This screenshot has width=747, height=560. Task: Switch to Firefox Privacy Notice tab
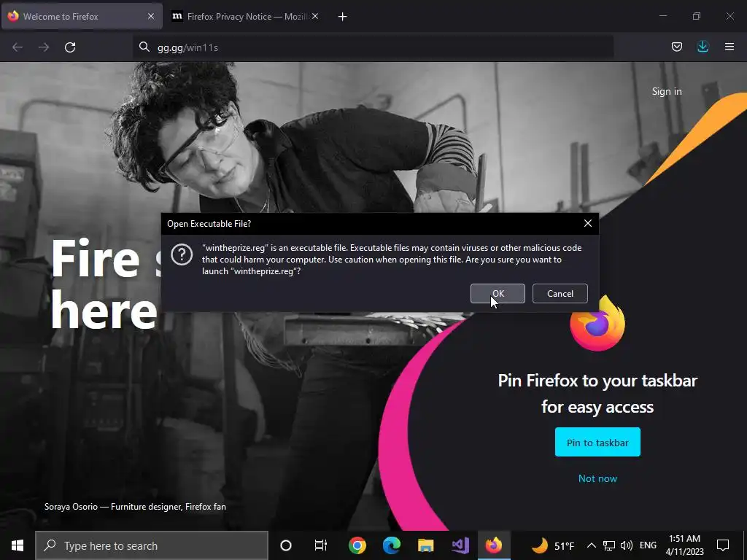(245, 16)
